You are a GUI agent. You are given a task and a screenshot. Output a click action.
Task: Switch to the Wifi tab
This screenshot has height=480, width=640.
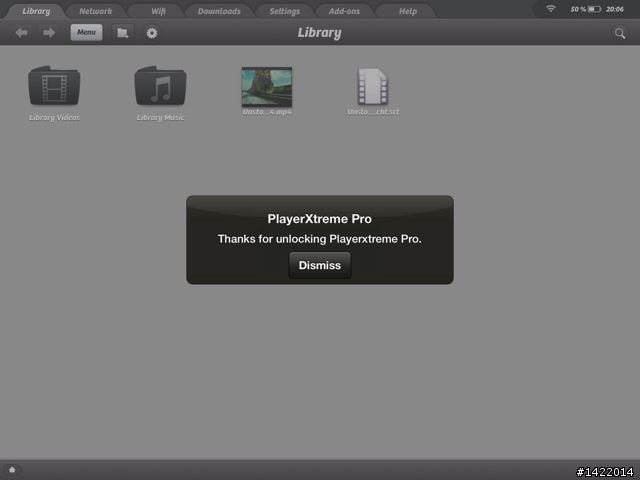coord(158,11)
